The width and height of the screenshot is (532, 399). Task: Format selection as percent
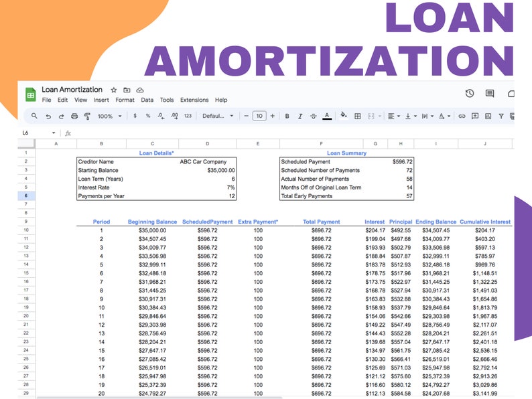click(x=148, y=116)
